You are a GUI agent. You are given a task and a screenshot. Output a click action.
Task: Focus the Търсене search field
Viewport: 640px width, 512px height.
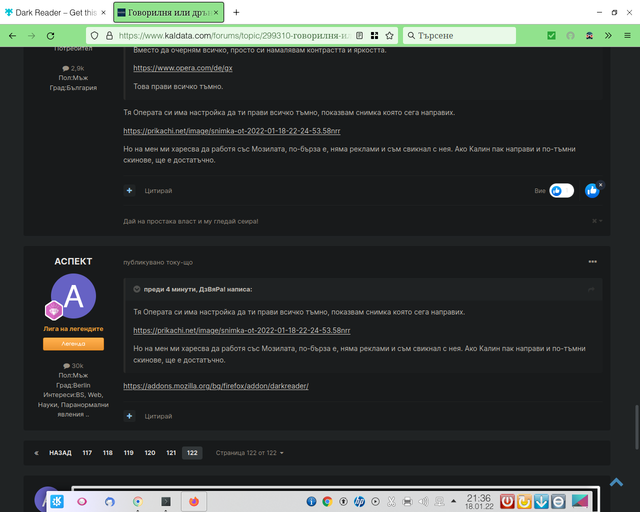click(x=460, y=36)
